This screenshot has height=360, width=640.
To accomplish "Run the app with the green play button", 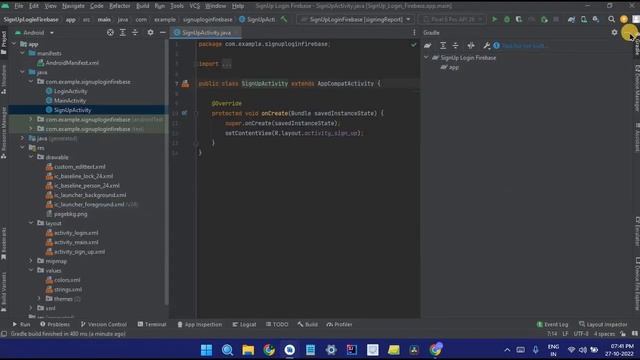I will pos(495,19).
